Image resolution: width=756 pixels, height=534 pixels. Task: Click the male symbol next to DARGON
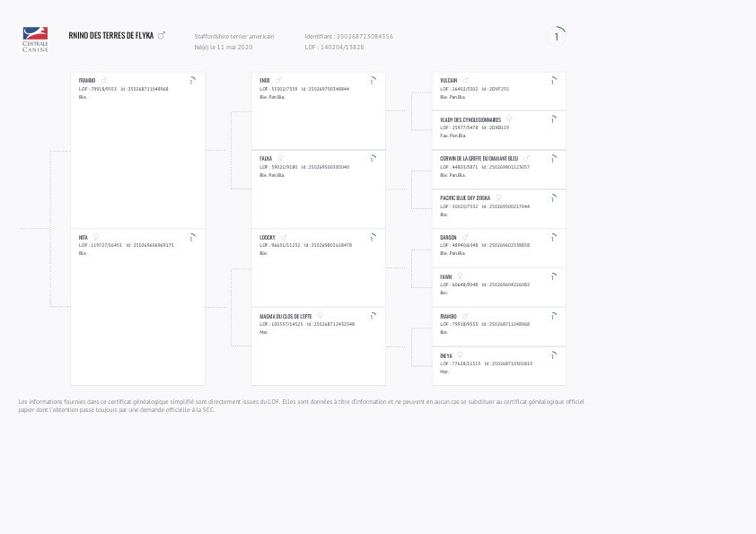coord(465,238)
